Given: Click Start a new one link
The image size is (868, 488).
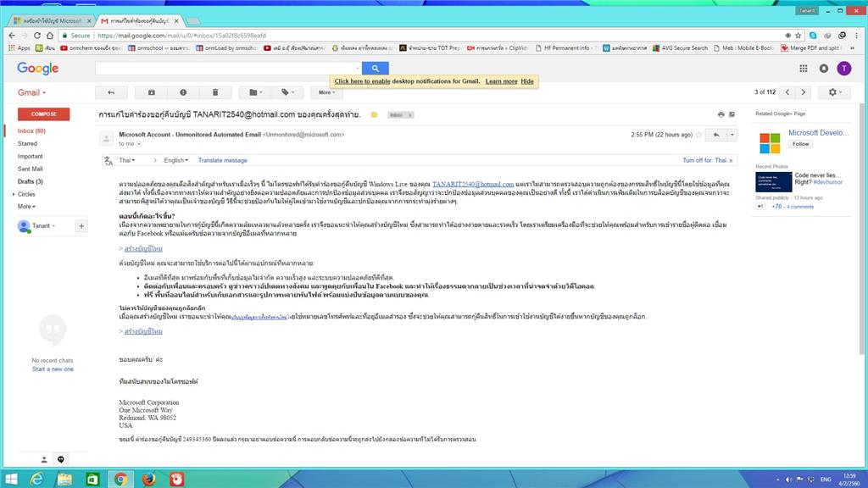Looking at the screenshot, I should pyautogui.click(x=53, y=369).
